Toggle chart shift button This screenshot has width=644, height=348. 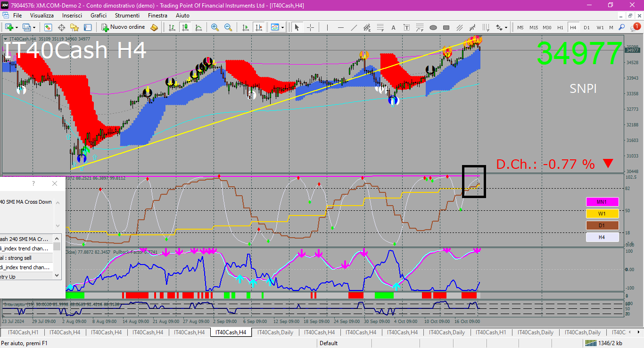(x=258, y=27)
